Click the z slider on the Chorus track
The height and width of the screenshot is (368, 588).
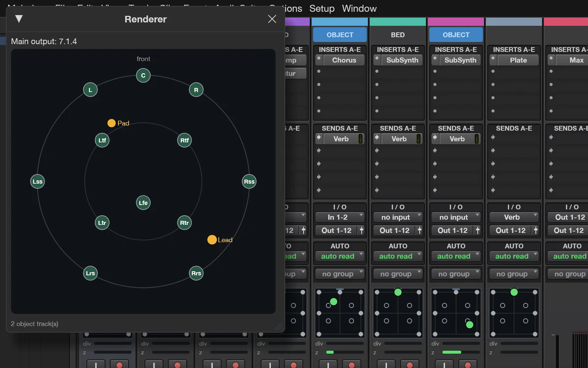(345, 352)
